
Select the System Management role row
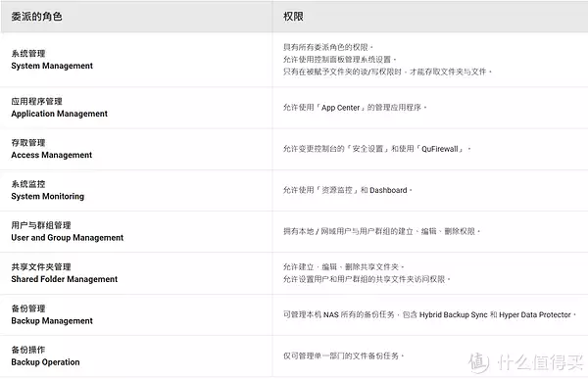pyautogui.click(x=294, y=60)
